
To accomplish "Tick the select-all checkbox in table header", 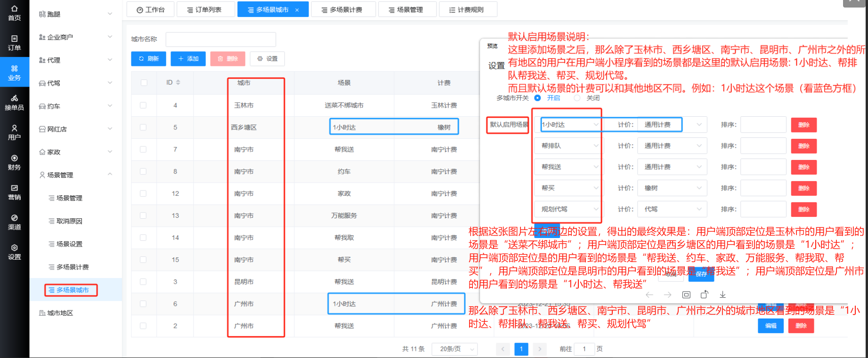I will (144, 83).
